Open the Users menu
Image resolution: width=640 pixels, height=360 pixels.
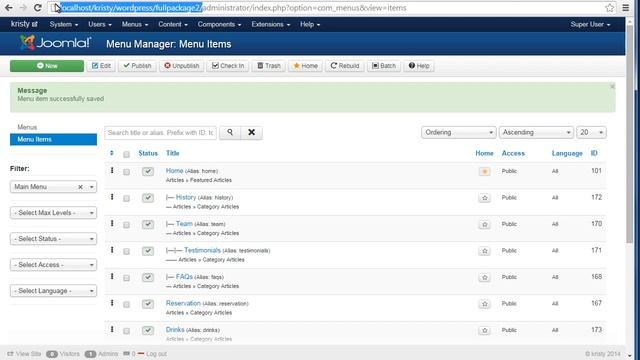coord(100,24)
